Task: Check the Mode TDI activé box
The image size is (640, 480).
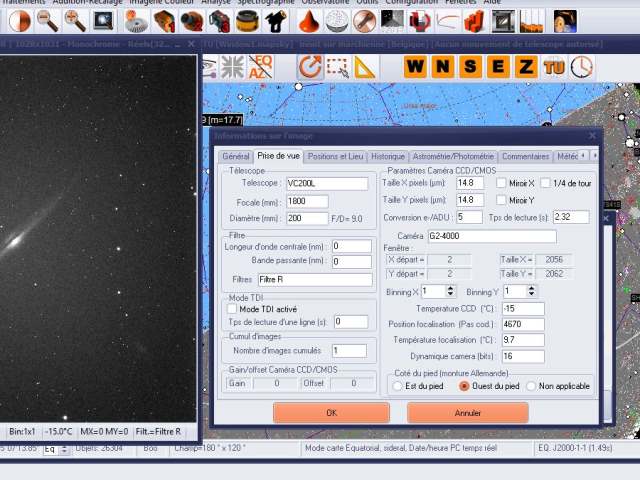Action: click(232, 309)
